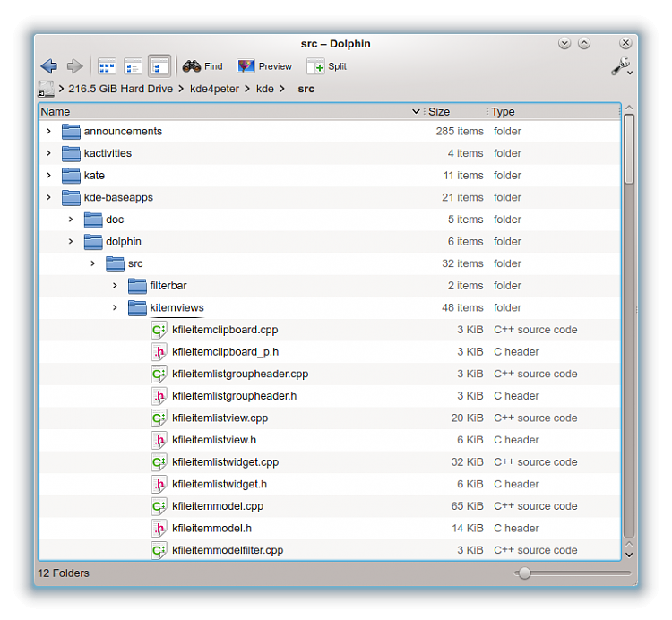This screenshot has width=672, height=620.
Task: Click kfileitemlistgroupheader.cpp file icon
Action: (x=159, y=374)
